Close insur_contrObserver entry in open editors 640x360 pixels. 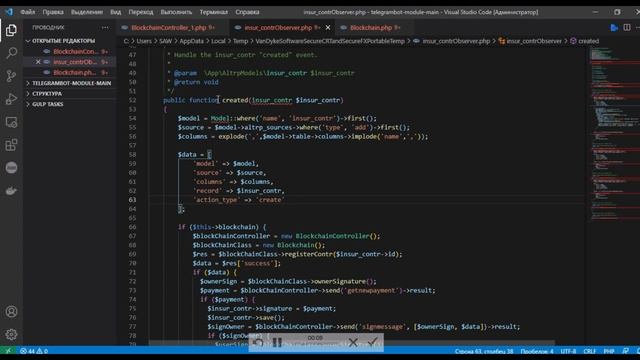pos(38,62)
